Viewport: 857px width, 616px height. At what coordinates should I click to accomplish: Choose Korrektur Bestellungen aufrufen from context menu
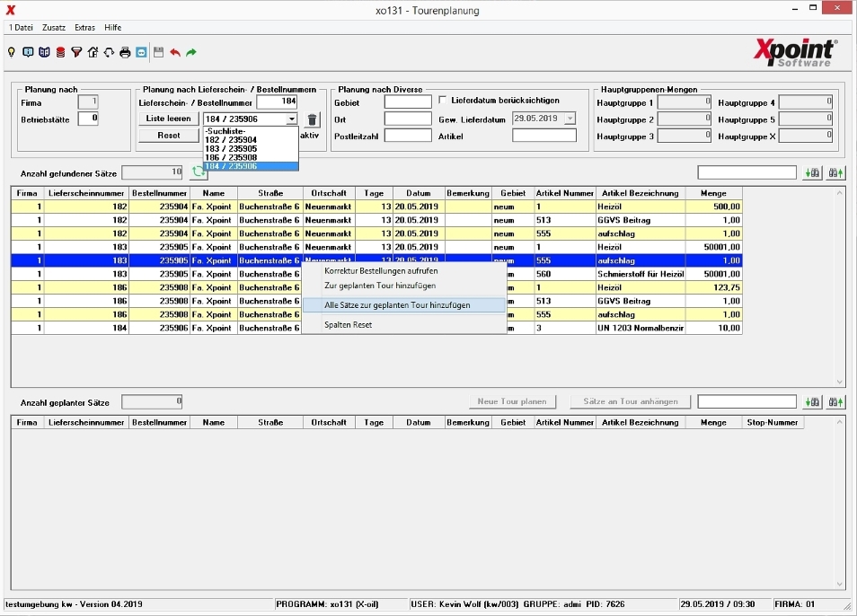[x=404, y=271]
